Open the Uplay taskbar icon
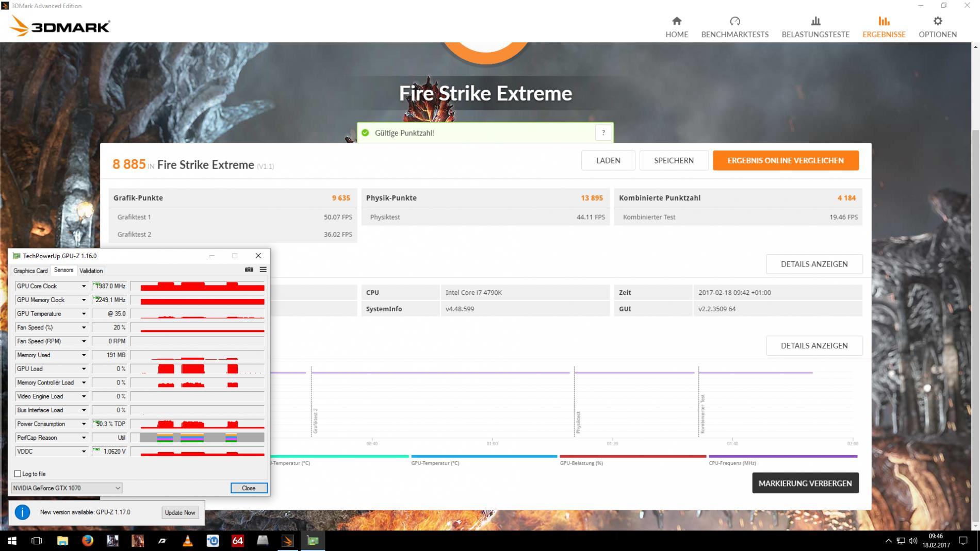980x551 pixels. click(213, 541)
